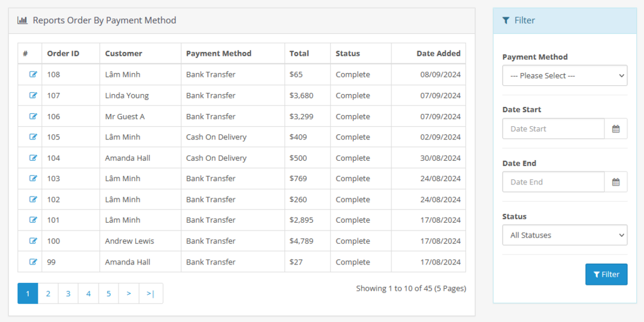The image size is (644, 322).
Task: Jump to last page with >| button
Action: (151, 293)
